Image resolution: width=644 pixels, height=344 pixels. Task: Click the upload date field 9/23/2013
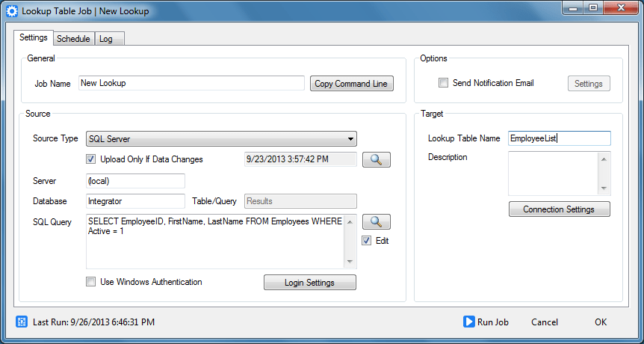point(300,159)
